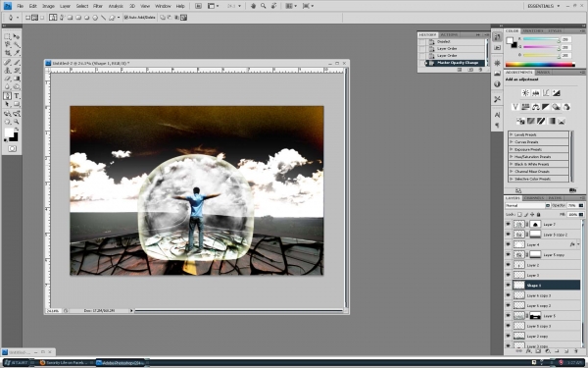588x368 pixels.
Task: Select Layer Order history state above Master Opacity
Action: pos(453,56)
